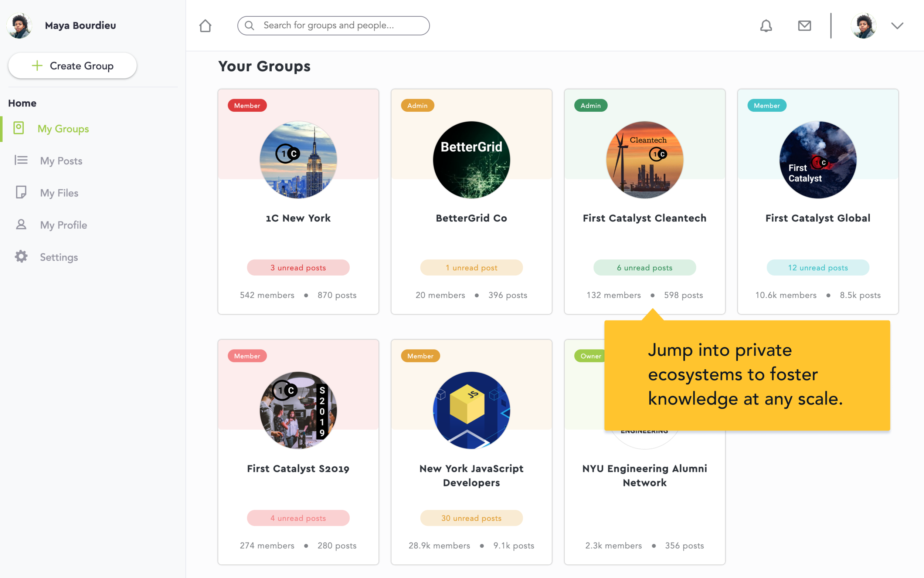Click the Owner badge on NYU card
The width and height of the screenshot is (924, 578).
tap(590, 356)
